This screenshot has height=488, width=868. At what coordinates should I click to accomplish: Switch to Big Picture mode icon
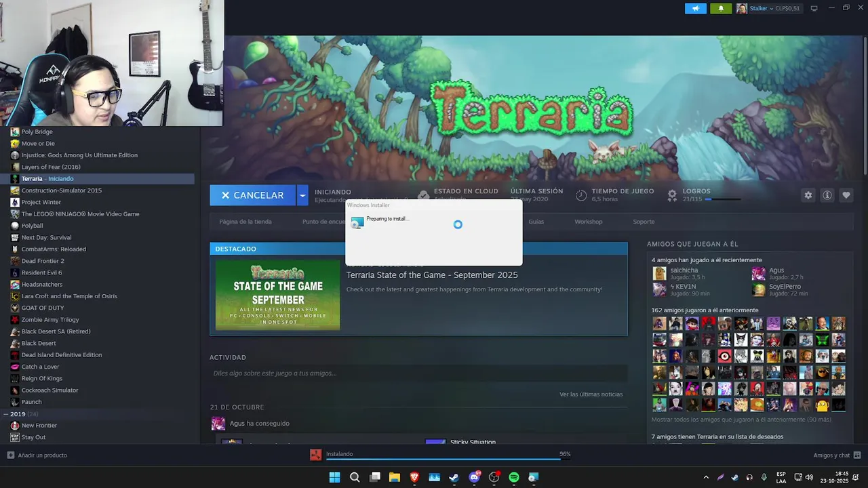tap(814, 8)
